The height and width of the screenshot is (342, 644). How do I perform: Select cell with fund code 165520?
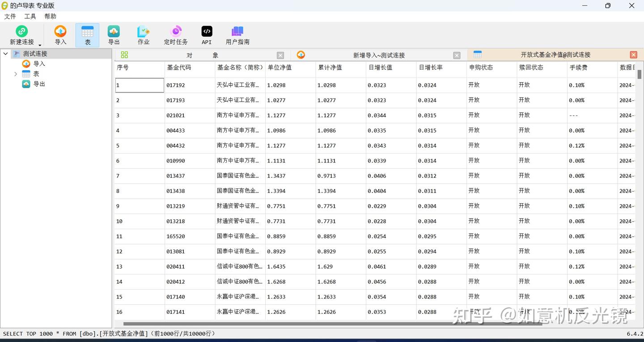point(190,236)
